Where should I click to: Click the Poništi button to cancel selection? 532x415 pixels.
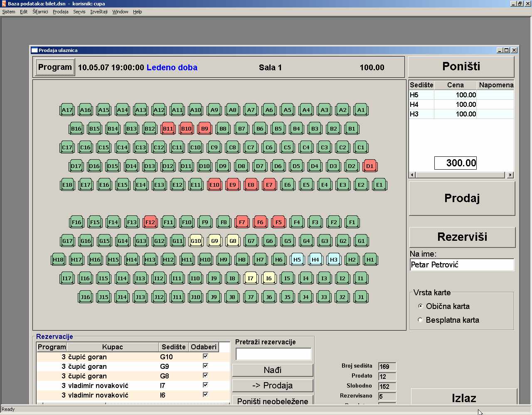point(461,67)
